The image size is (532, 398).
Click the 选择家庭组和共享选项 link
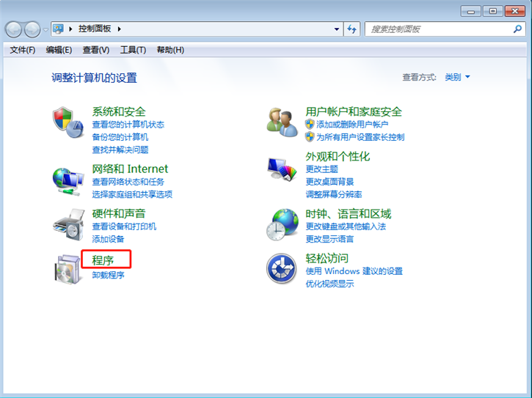coord(132,194)
